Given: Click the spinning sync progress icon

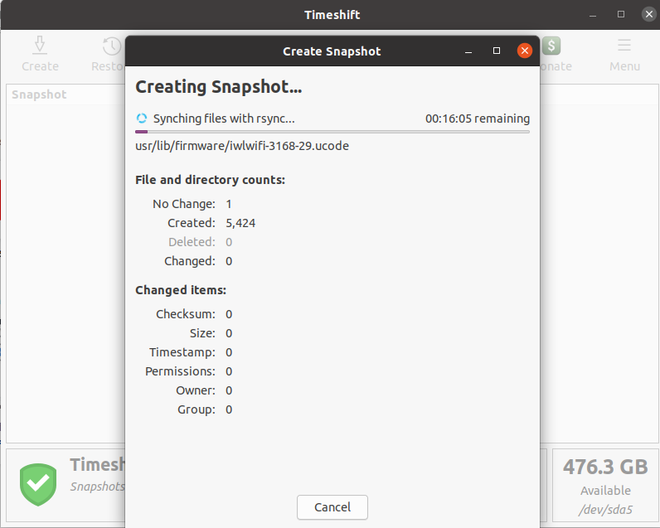Looking at the screenshot, I should click(x=141, y=118).
